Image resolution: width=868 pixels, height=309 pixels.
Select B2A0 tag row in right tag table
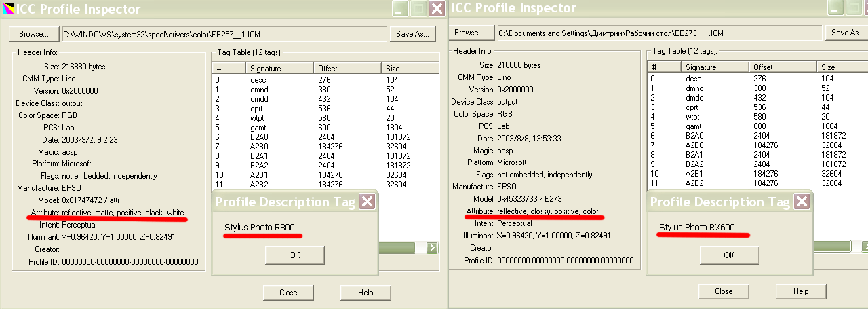pos(758,135)
